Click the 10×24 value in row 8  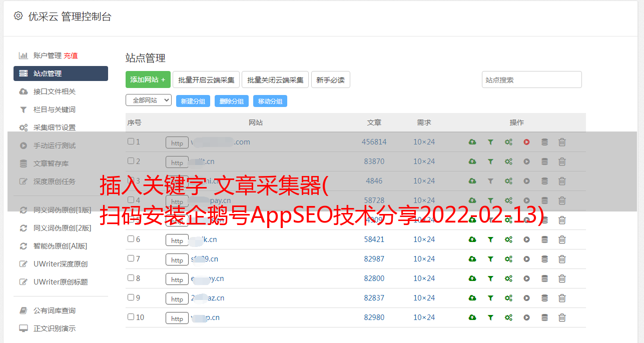pyautogui.click(x=424, y=278)
